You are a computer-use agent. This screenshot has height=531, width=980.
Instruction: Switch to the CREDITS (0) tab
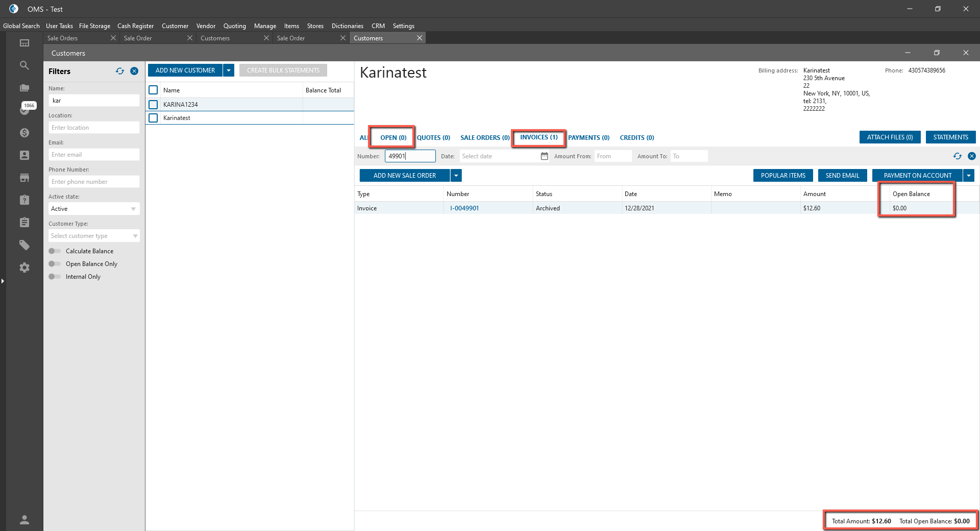point(637,138)
